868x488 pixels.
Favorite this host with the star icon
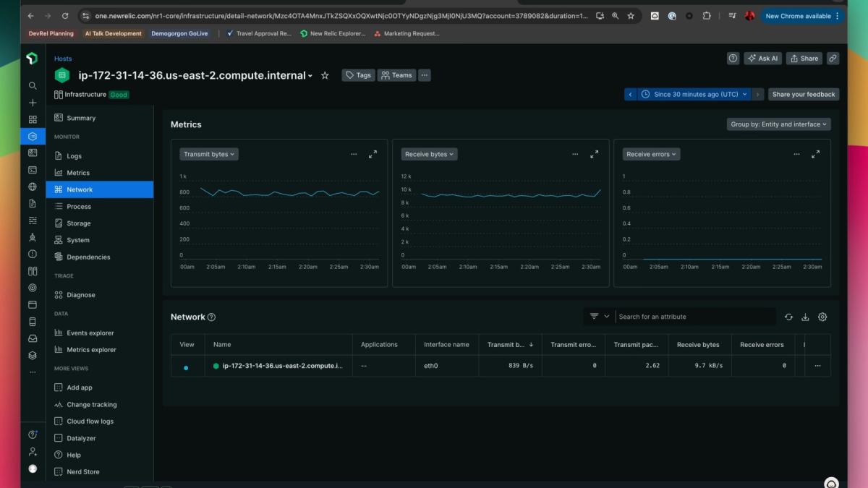tap(325, 75)
